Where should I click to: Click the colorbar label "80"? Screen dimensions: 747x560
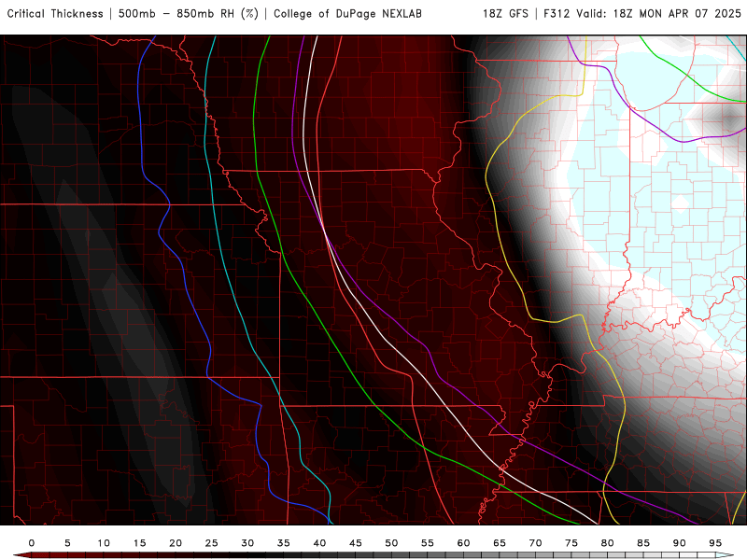point(608,543)
